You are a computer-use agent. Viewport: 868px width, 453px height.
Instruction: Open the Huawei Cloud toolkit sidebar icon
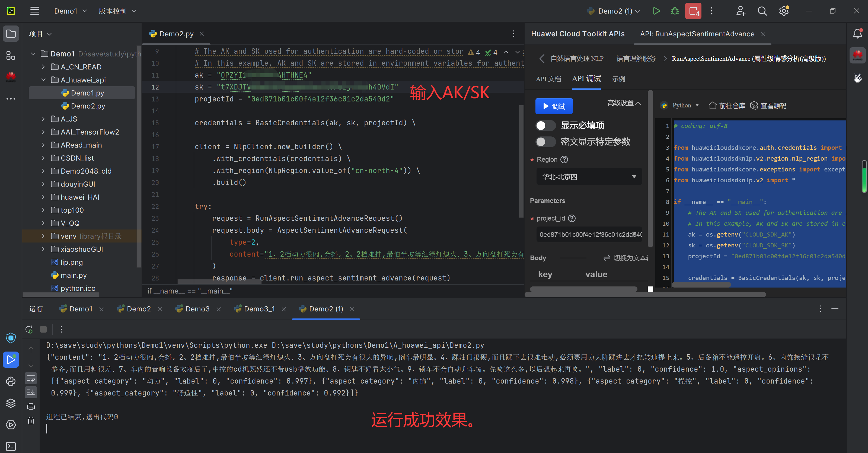[11, 76]
